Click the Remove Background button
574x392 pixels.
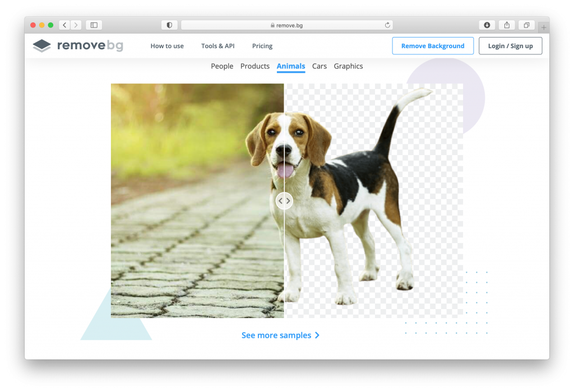click(433, 46)
